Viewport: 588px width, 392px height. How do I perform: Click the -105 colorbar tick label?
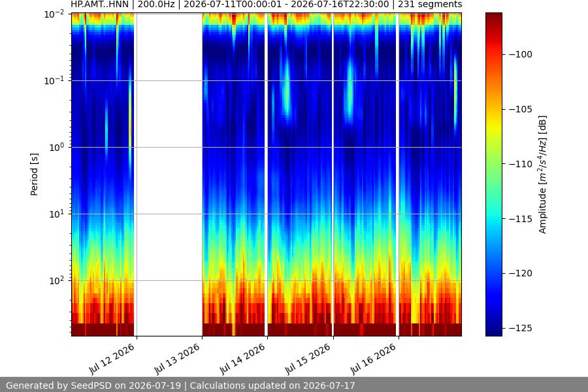(521, 109)
